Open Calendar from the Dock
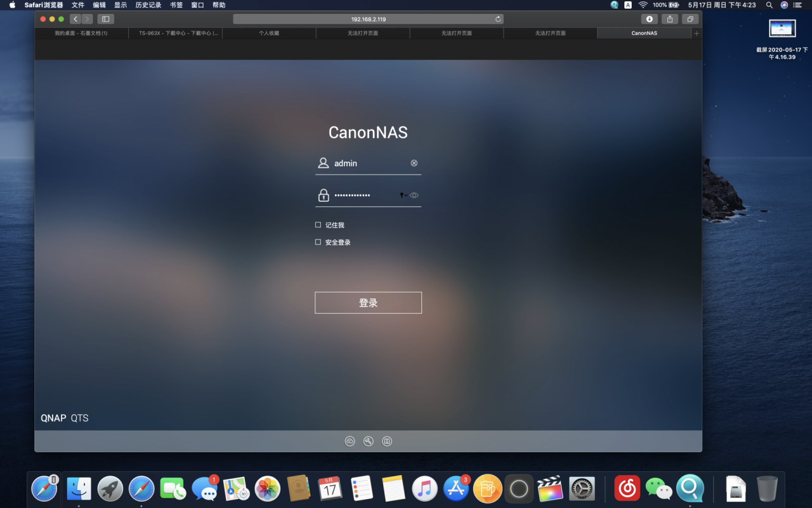812x508 pixels. coord(330,489)
